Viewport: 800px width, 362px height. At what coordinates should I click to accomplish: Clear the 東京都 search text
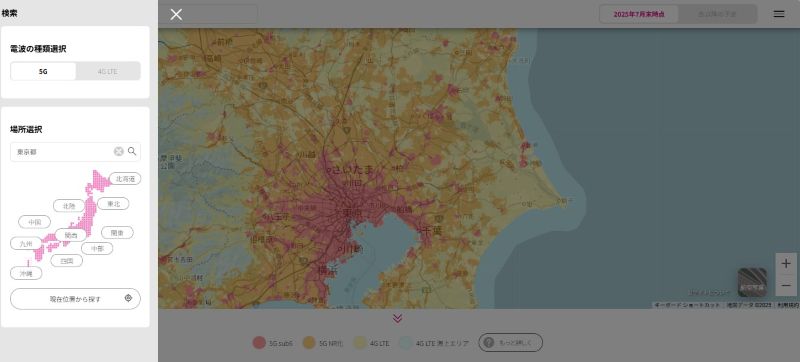tap(118, 151)
